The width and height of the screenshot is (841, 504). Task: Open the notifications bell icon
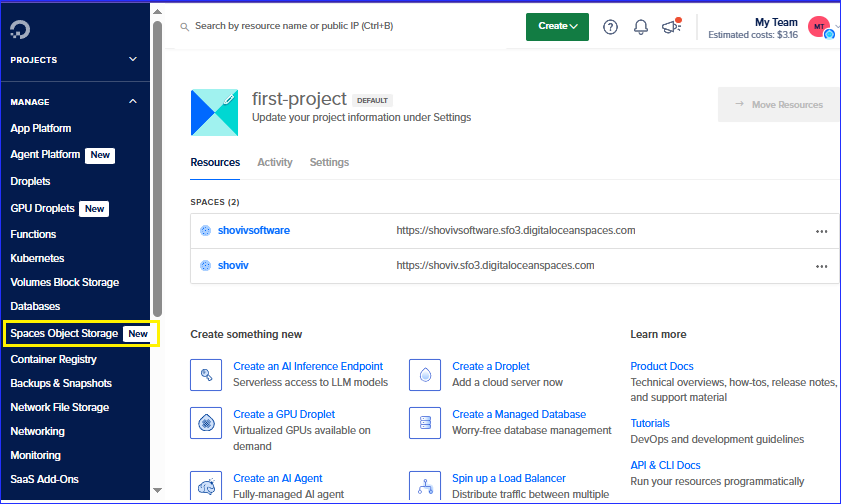click(641, 27)
